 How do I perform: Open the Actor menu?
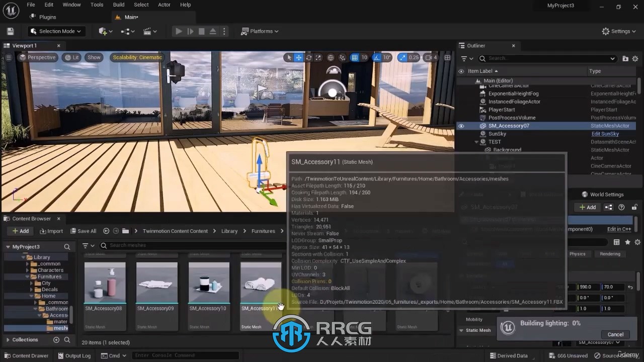tap(164, 5)
